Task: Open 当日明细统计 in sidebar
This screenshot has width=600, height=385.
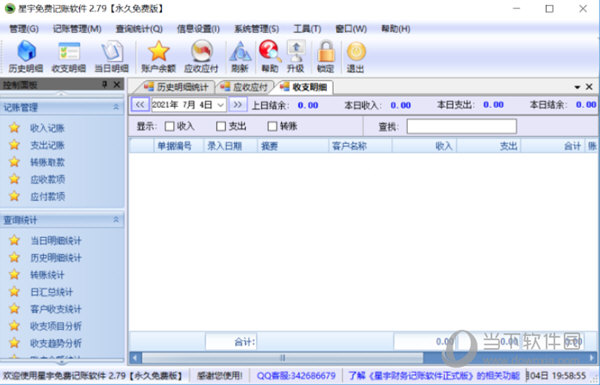Action: pyautogui.click(x=56, y=241)
